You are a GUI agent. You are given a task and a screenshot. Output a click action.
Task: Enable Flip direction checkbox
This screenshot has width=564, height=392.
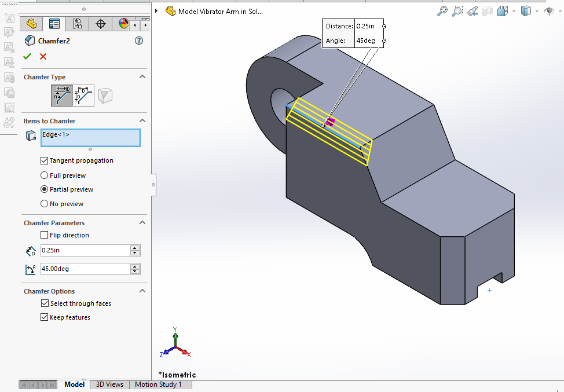45,235
